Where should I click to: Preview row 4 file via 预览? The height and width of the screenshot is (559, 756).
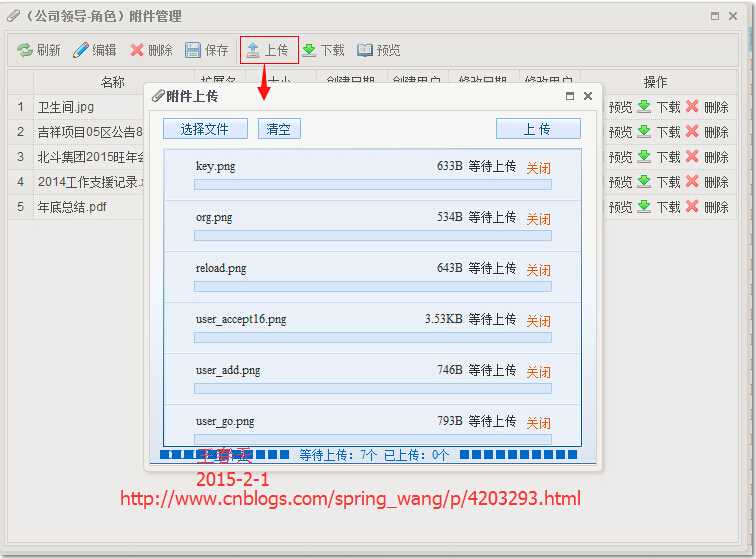pyautogui.click(x=621, y=182)
